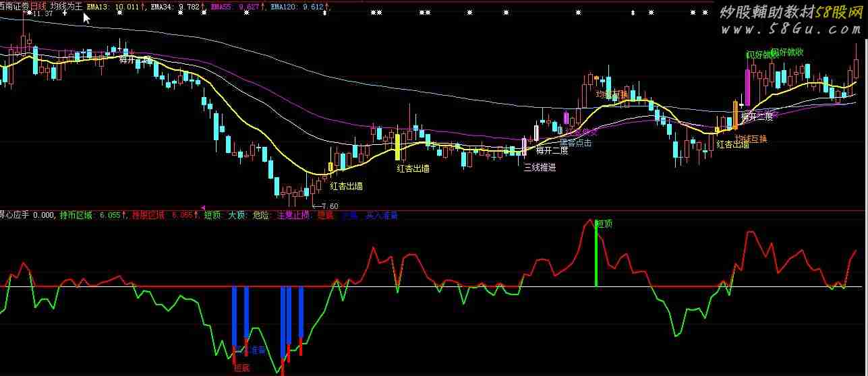Select the 日线 period label
This screenshot has height=376, width=868.
(38, 5)
